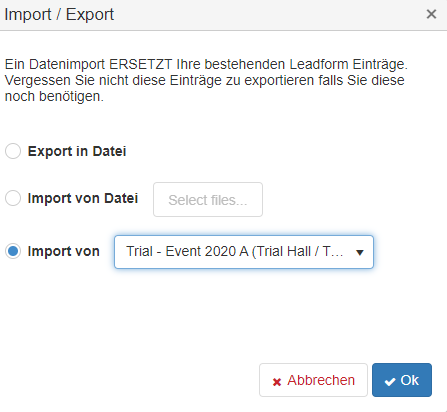Click the red x icon on Abbrechen
This screenshot has height=412, width=447.
pyautogui.click(x=277, y=382)
